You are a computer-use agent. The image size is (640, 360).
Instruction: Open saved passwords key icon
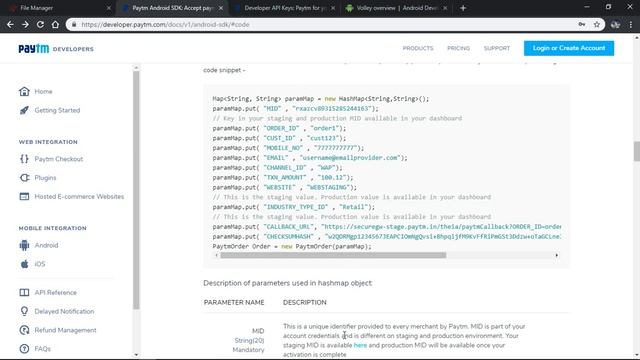pos(582,24)
